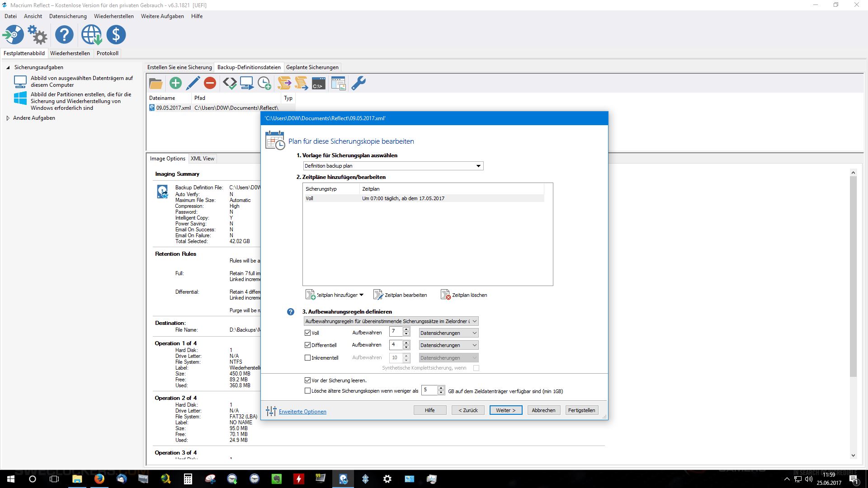Toggle 'Vor der Sicherung leeren' checkbox

point(308,380)
